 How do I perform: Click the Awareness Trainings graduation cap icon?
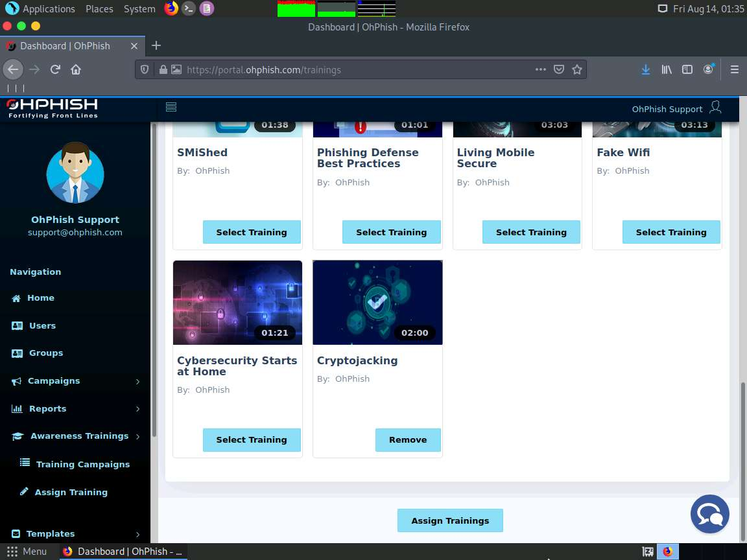coord(18,436)
